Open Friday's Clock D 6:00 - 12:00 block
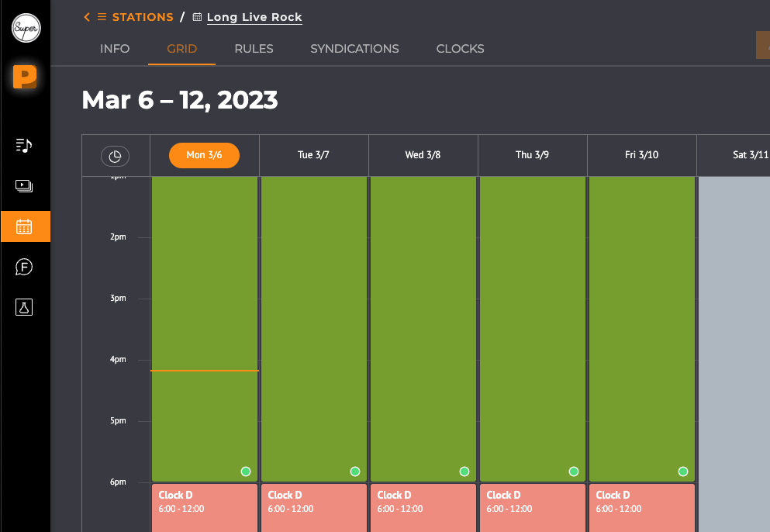 pyautogui.click(x=642, y=508)
